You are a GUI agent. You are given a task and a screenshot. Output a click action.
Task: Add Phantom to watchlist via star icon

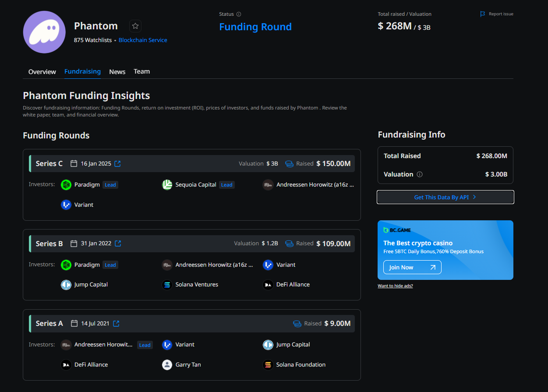(135, 26)
